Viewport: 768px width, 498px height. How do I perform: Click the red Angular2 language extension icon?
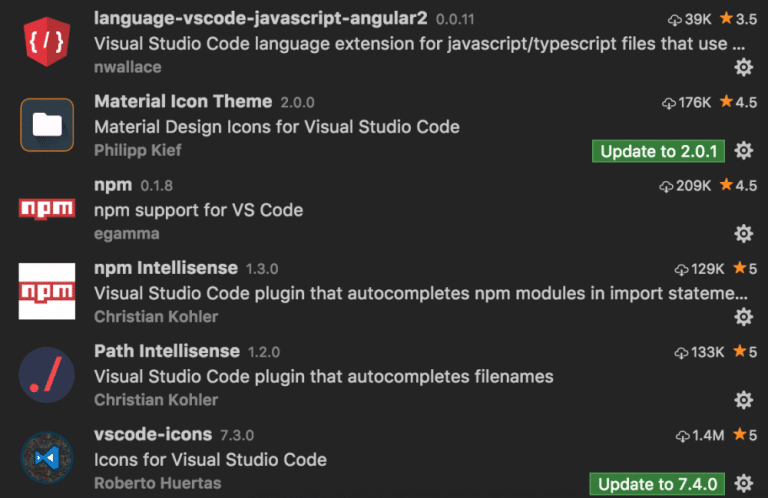pyautogui.click(x=47, y=42)
